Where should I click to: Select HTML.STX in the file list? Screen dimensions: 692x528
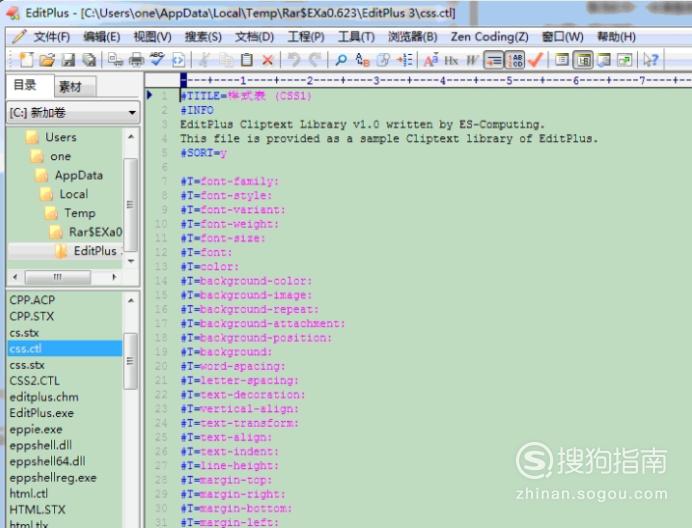coord(37,509)
